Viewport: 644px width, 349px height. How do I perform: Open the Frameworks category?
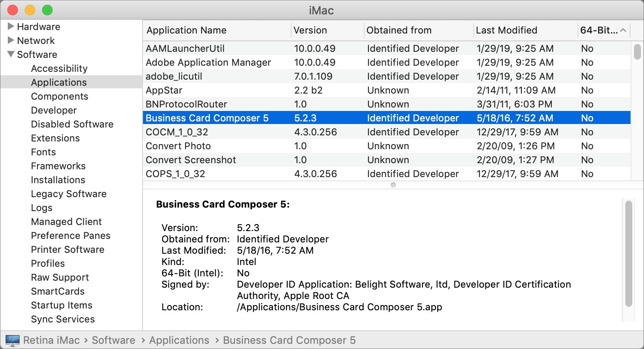58,166
